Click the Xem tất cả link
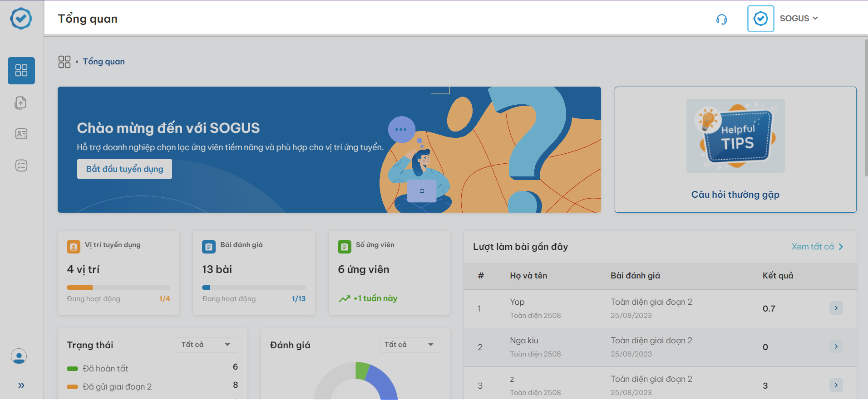Screen dimensions: 868x400 (x=817, y=247)
